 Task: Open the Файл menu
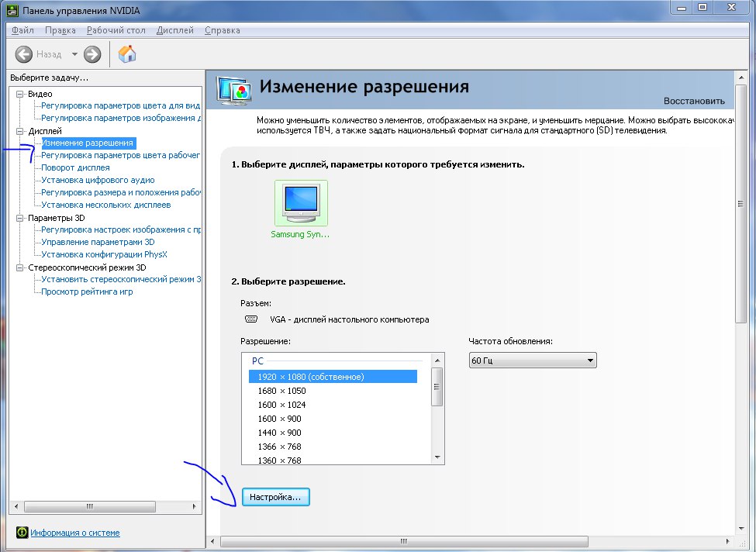[22, 30]
